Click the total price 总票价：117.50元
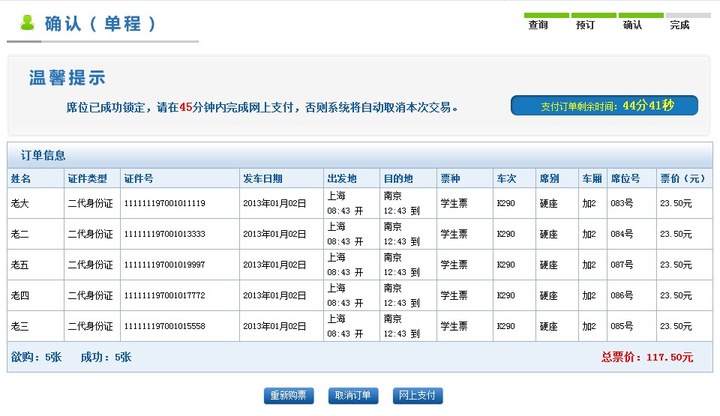Image resolution: width=720 pixels, height=416 pixels. (x=647, y=357)
